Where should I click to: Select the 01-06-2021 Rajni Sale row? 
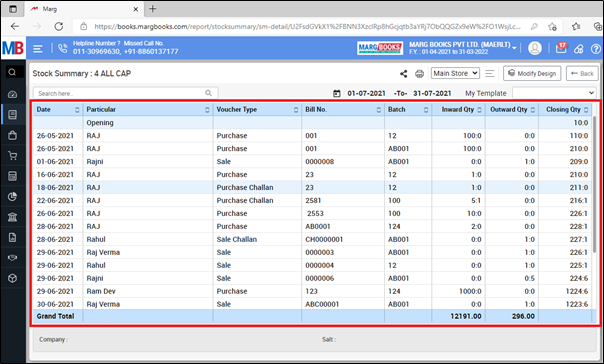[312, 161]
